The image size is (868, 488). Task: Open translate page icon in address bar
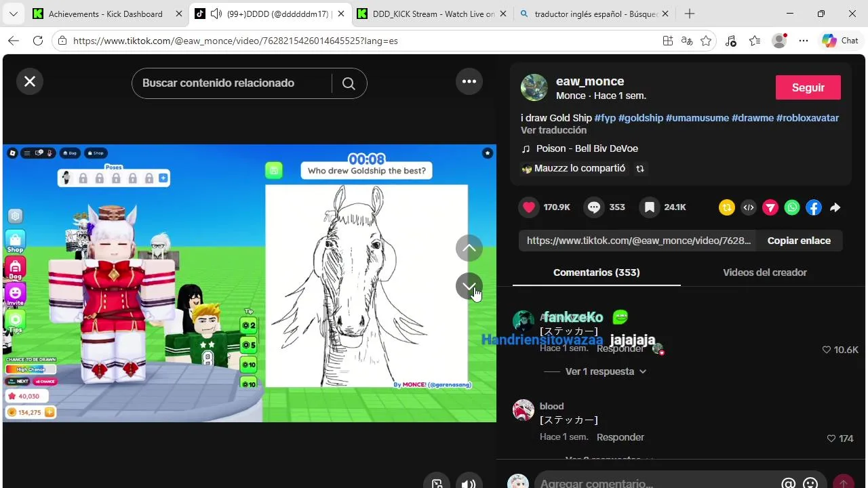click(x=687, y=41)
